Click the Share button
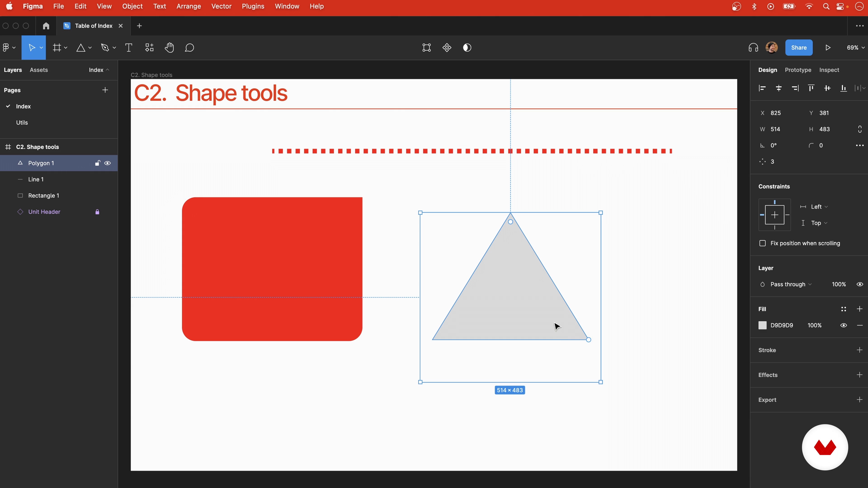The width and height of the screenshot is (868, 488). tap(799, 47)
